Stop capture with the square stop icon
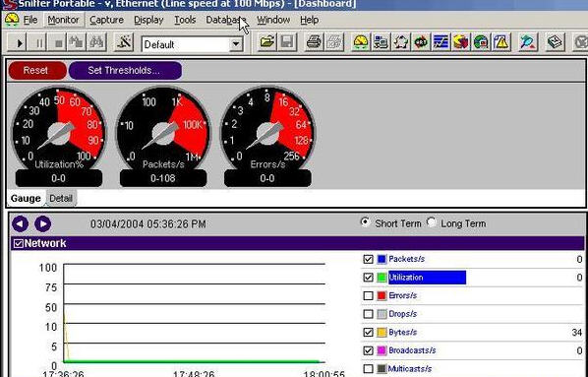The width and height of the screenshot is (588, 377). coord(58,43)
